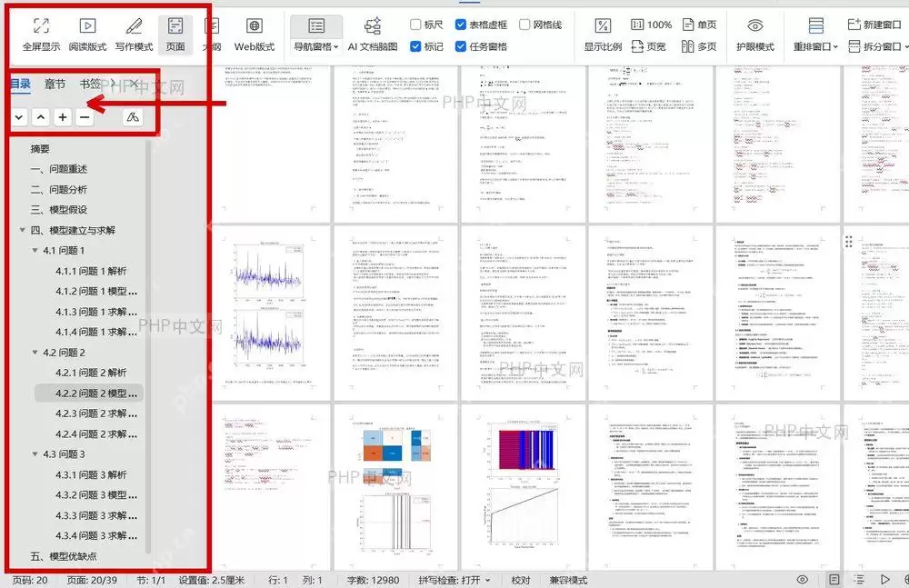Open page with two blue line charts
This screenshot has height=588, width=909.
pos(269,312)
